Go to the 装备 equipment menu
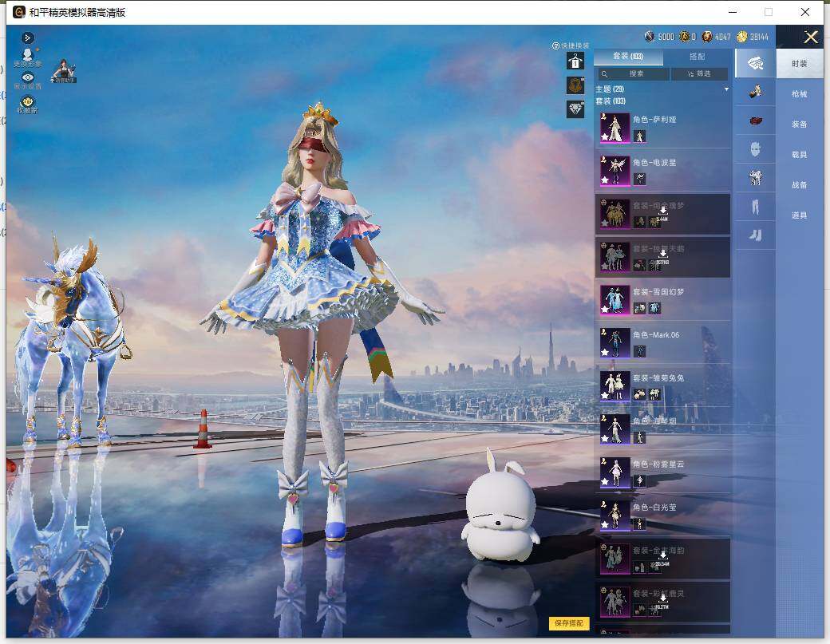This screenshot has width=830, height=644. click(x=800, y=124)
